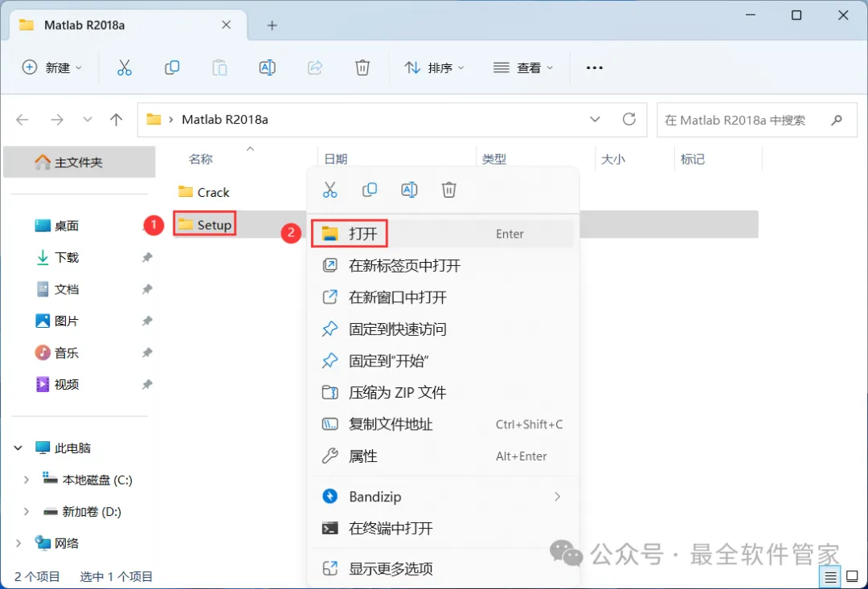The height and width of the screenshot is (589, 868).
Task: Click the pin icon next to 文档
Action: click(x=147, y=289)
